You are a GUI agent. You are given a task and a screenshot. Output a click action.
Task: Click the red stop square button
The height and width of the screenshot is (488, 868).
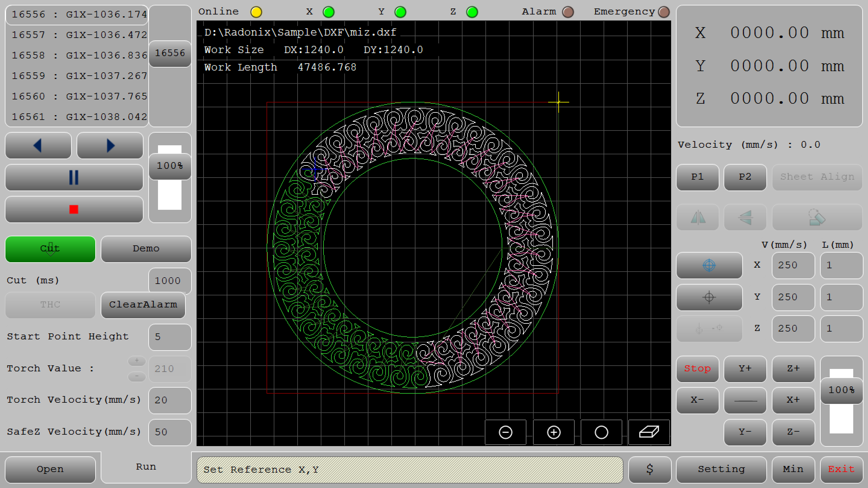point(74,209)
